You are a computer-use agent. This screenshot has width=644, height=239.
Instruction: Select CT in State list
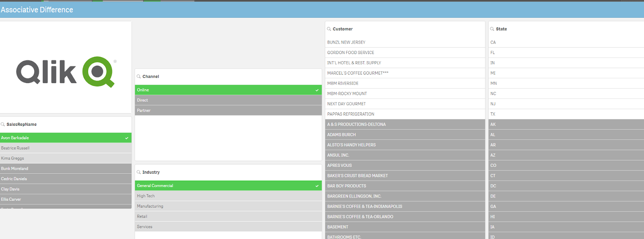point(566,176)
